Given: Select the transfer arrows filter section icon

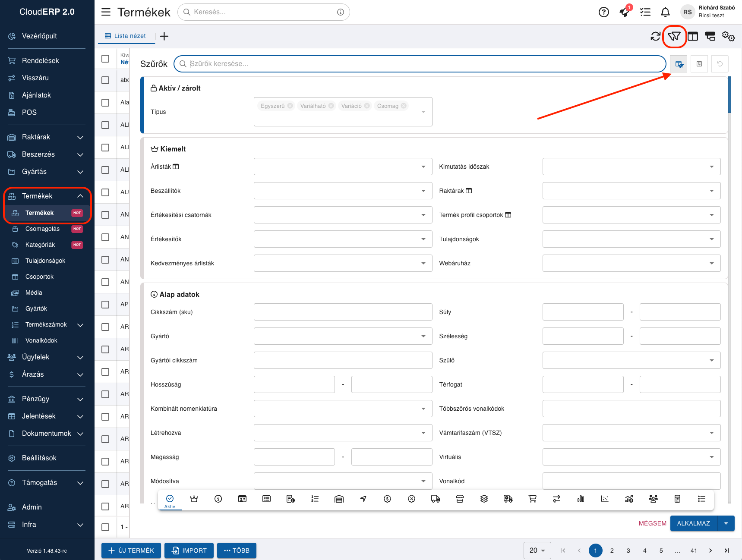Looking at the screenshot, I should click(x=557, y=499).
